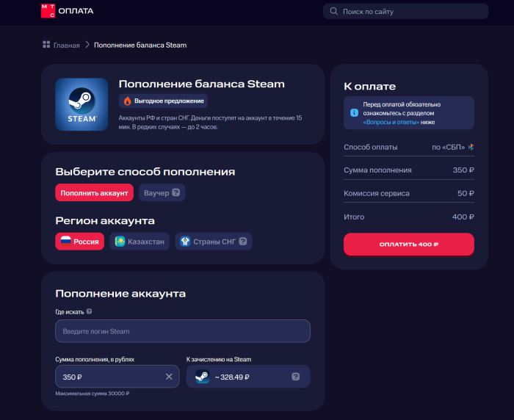Click help icon next to Страны СНГ
The image size is (514, 420).
pos(242,242)
